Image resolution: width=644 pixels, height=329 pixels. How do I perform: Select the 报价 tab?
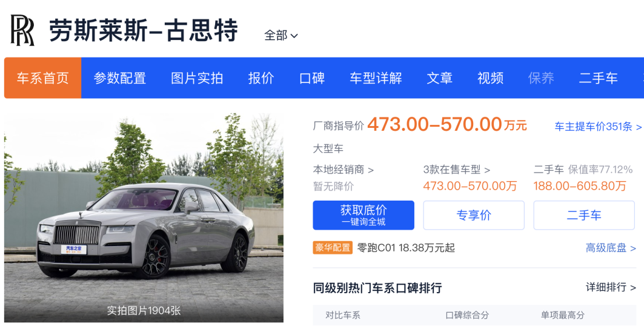click(x=261, y=78)
